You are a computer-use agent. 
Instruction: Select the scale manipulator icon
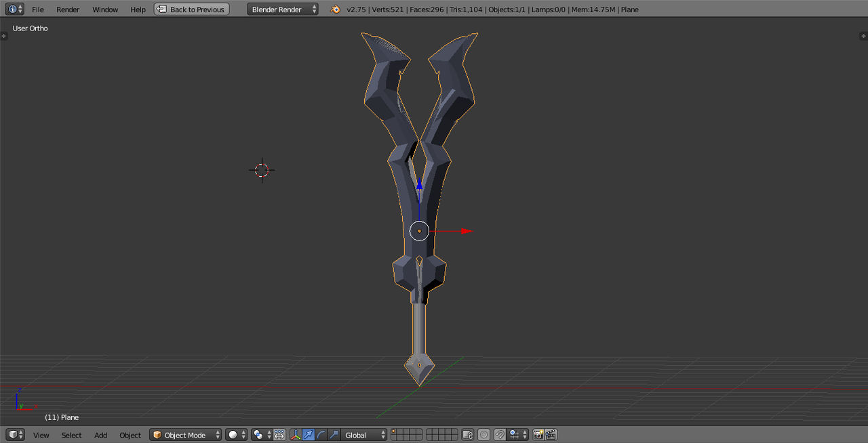(334, 435)
